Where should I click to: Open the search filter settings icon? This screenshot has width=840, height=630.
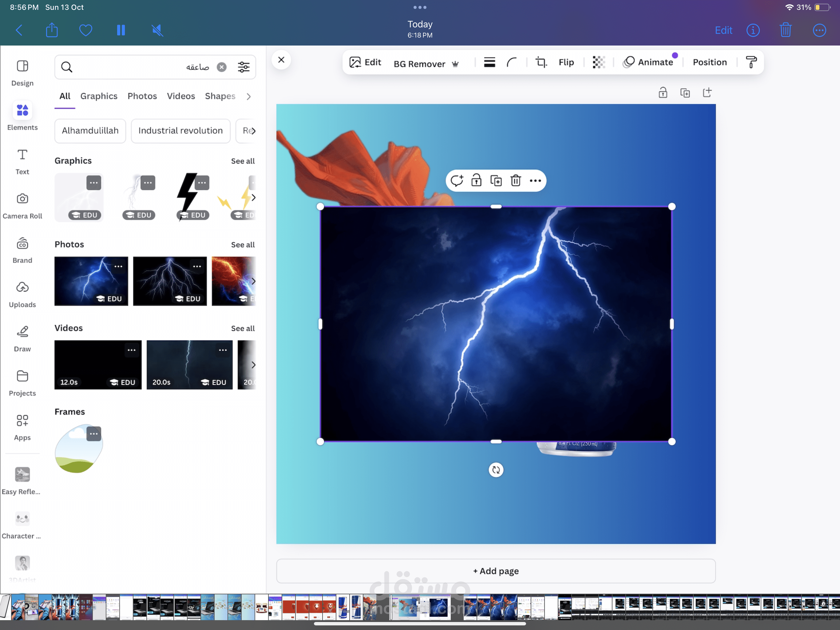[244, 67]
